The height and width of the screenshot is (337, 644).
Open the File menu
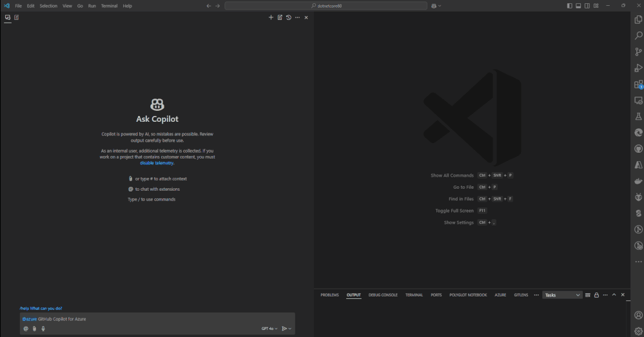19,6
